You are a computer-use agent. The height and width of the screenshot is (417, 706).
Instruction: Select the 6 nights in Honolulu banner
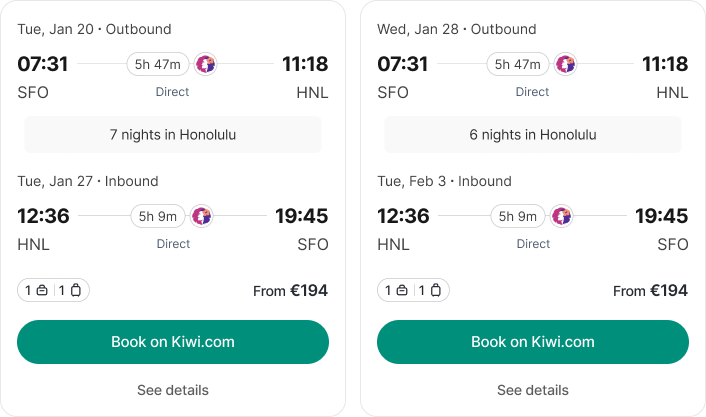(x=533, y=134)
